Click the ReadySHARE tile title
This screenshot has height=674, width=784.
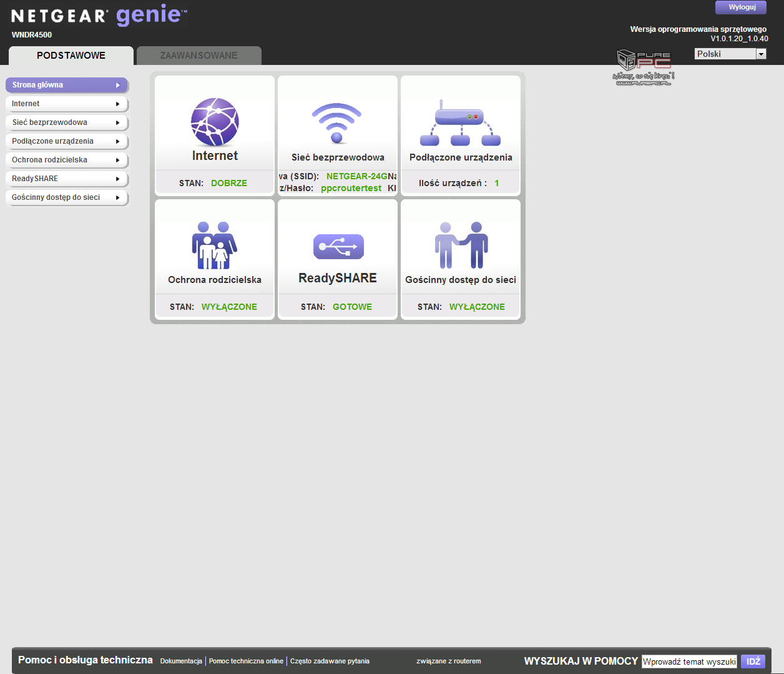coord(338,278)
